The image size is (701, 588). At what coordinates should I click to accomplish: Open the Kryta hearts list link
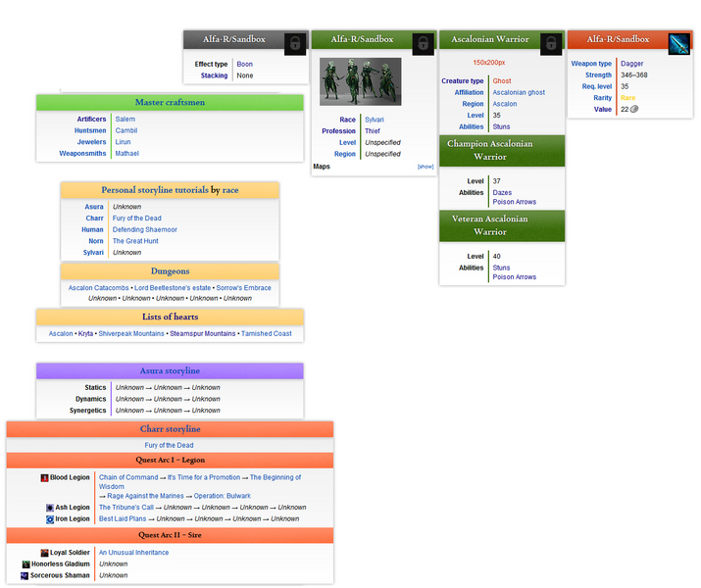click(x=86, y=334)
